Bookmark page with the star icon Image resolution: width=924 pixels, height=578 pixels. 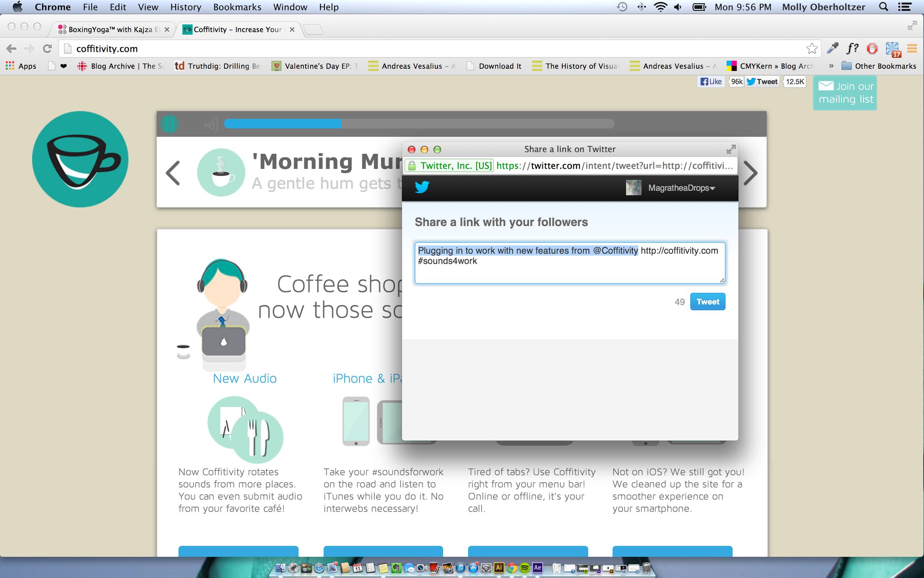811,48
